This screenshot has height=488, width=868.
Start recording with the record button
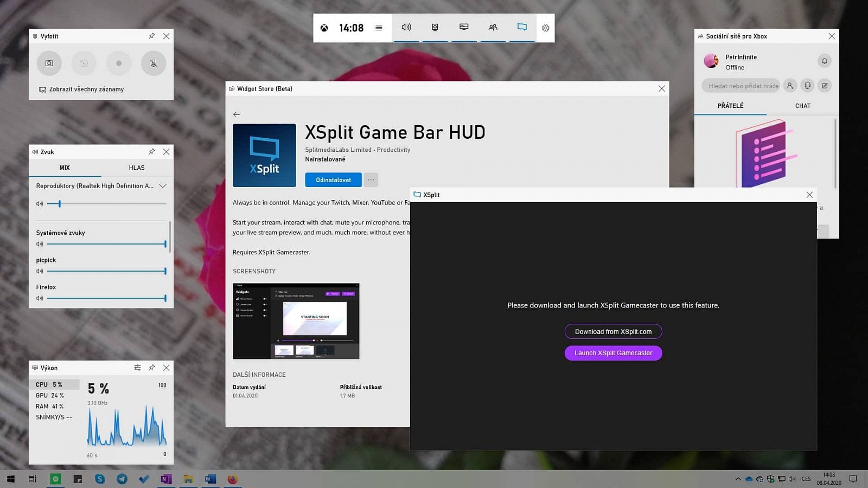click(119, 63)
